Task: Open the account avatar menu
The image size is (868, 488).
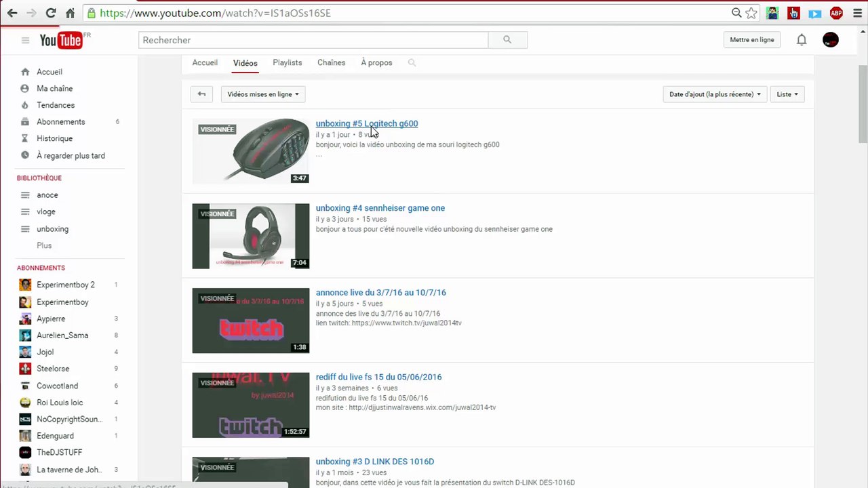Action: [831, 40]
